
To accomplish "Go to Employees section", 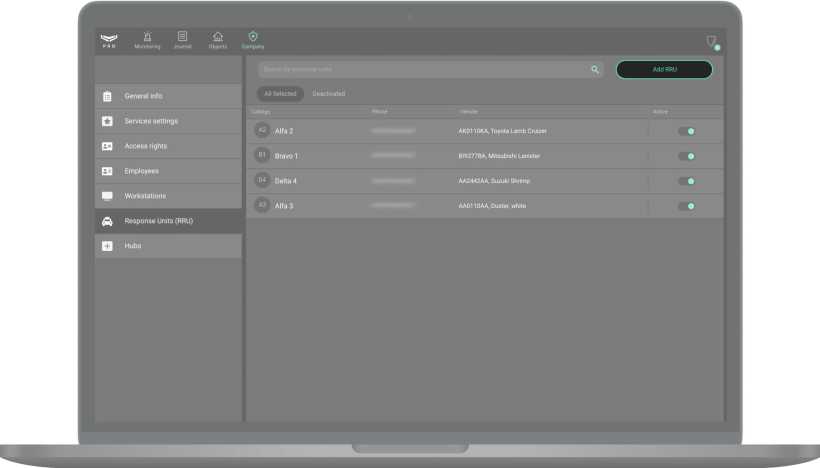I will (x=141, y=171).
